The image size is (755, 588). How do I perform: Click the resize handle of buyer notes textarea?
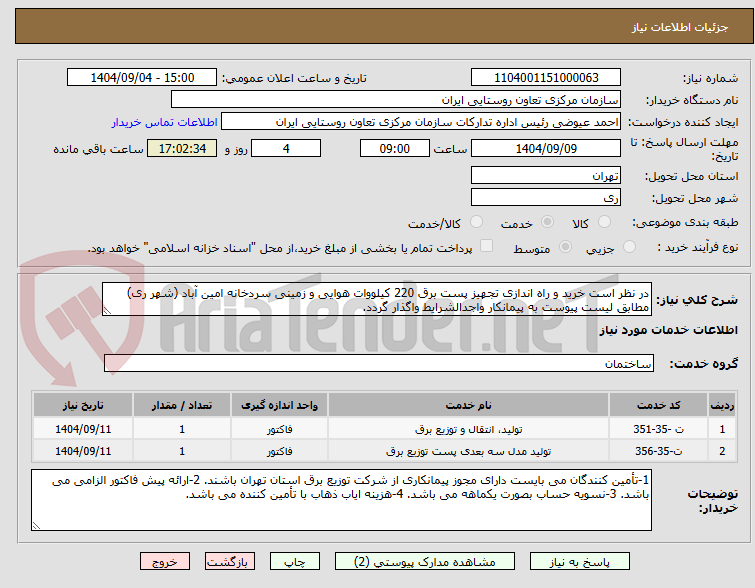(x=36, y=526)
